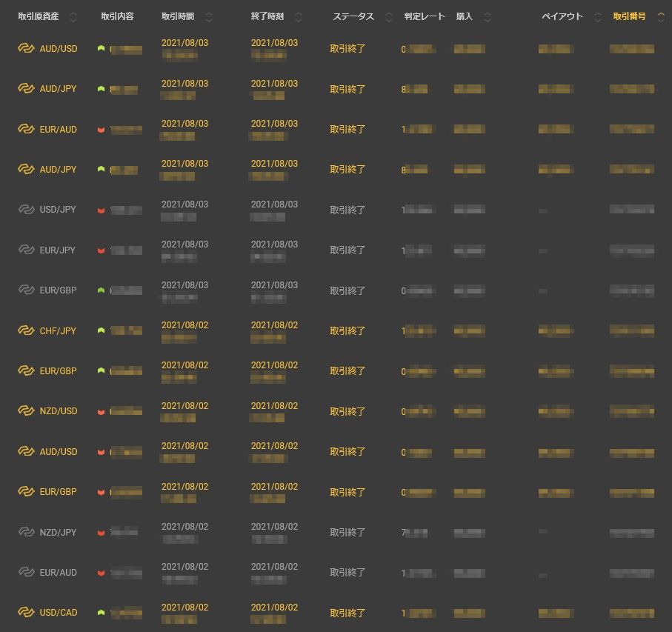The width and height of the screenshot is (672, 632).
Task: Click the 取引内容 column header
Action: [x=117, y=16]
